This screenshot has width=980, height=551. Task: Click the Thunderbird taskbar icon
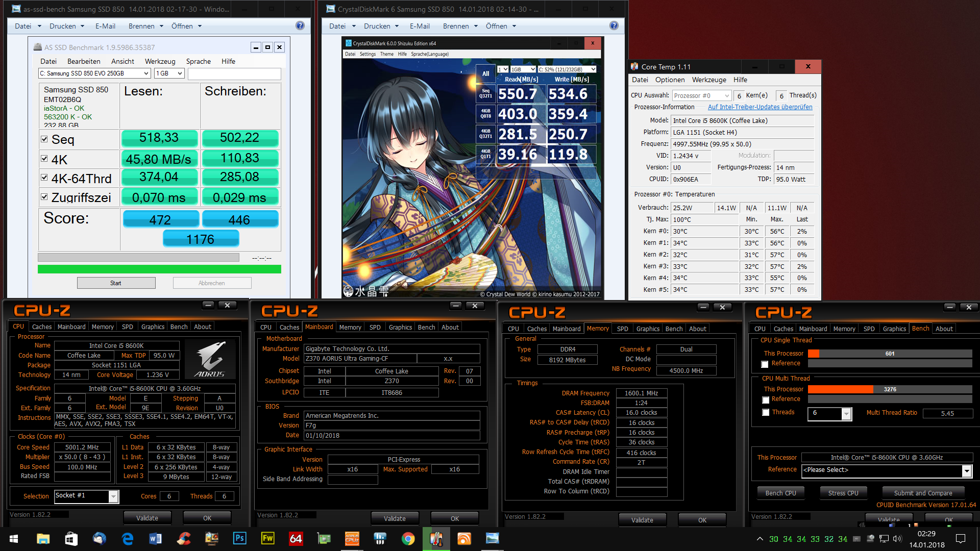pyautogui.click(x=99, y=538)
